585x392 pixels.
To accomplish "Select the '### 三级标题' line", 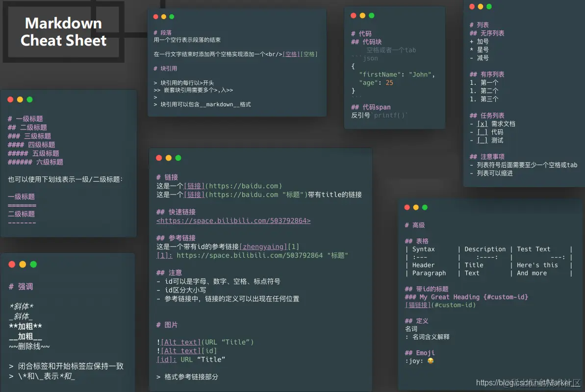I will click(x=29, y=136).
